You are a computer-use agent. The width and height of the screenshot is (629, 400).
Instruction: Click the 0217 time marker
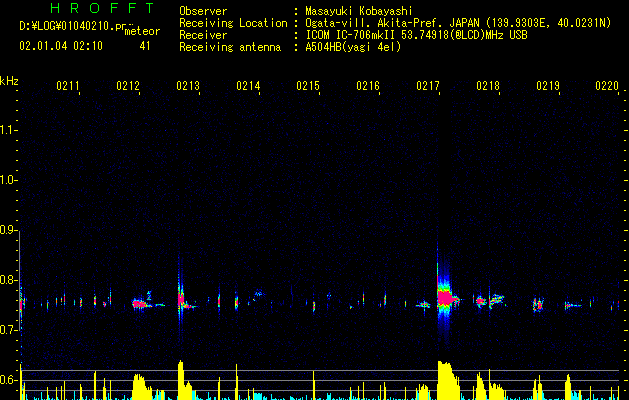click(x=428, y=86)
